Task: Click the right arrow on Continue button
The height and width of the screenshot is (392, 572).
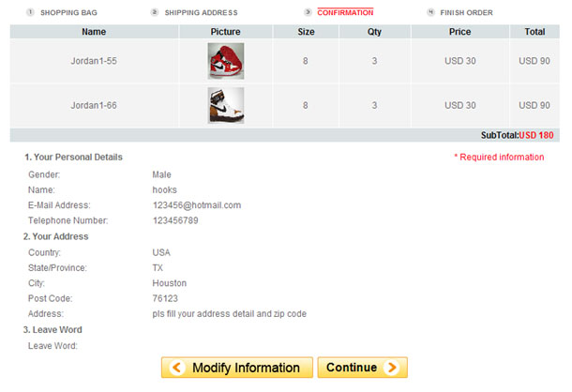Action: (x=393, y=368)
